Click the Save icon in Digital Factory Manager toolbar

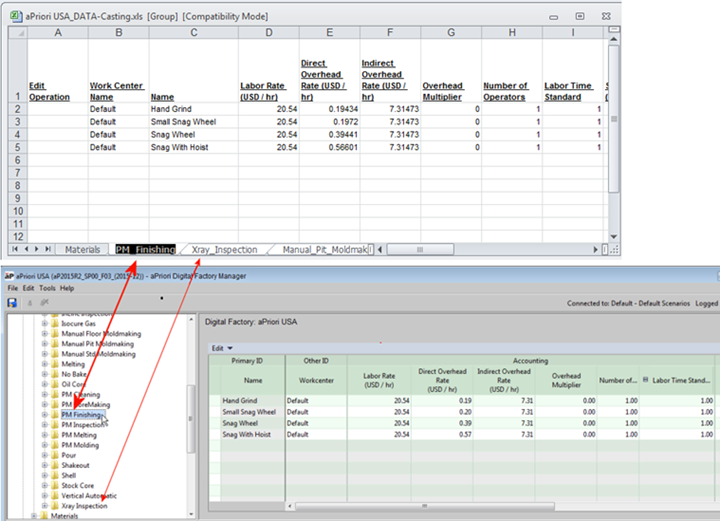12,303
